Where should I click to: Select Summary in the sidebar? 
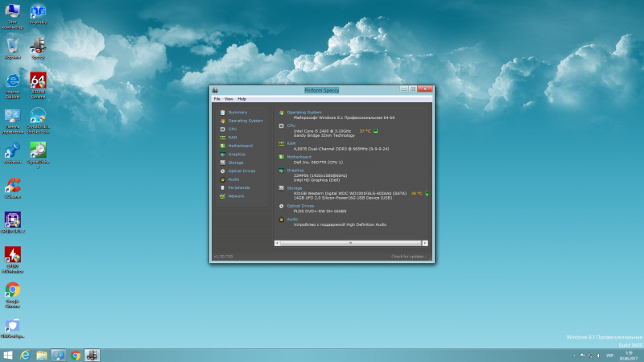(237, 112)
